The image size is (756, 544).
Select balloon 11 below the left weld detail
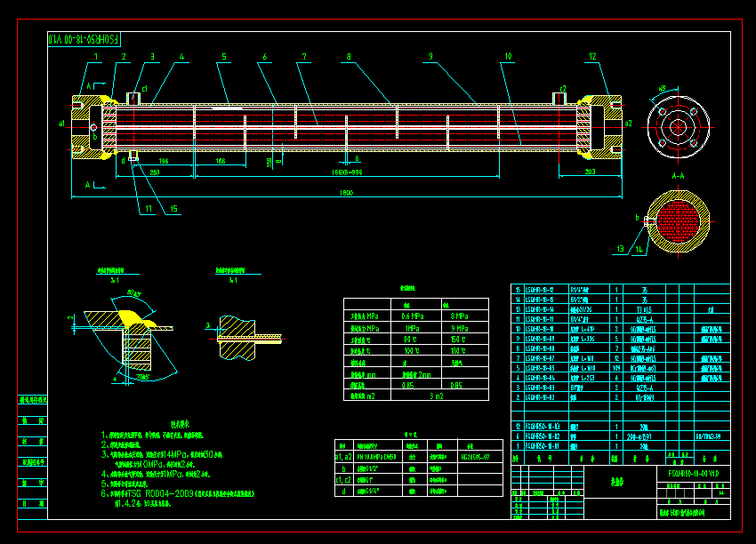pyautogui.click(x=149, y=208)
